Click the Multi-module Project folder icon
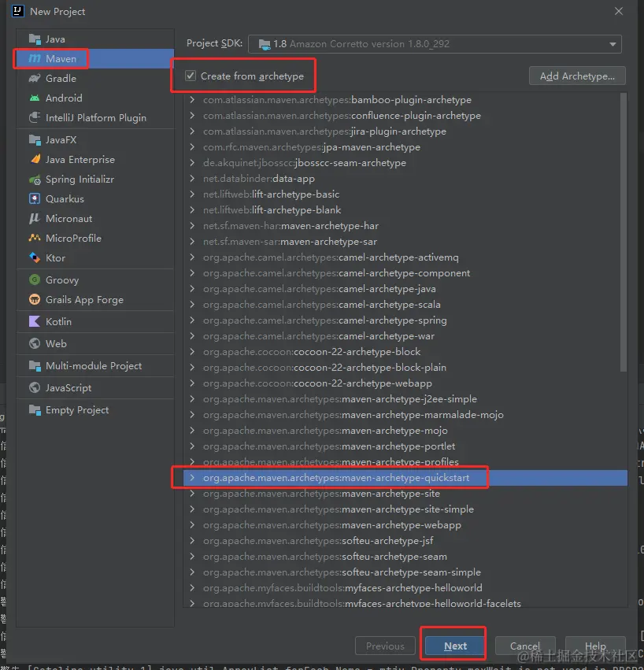644x670 pixels. point(35,366)
